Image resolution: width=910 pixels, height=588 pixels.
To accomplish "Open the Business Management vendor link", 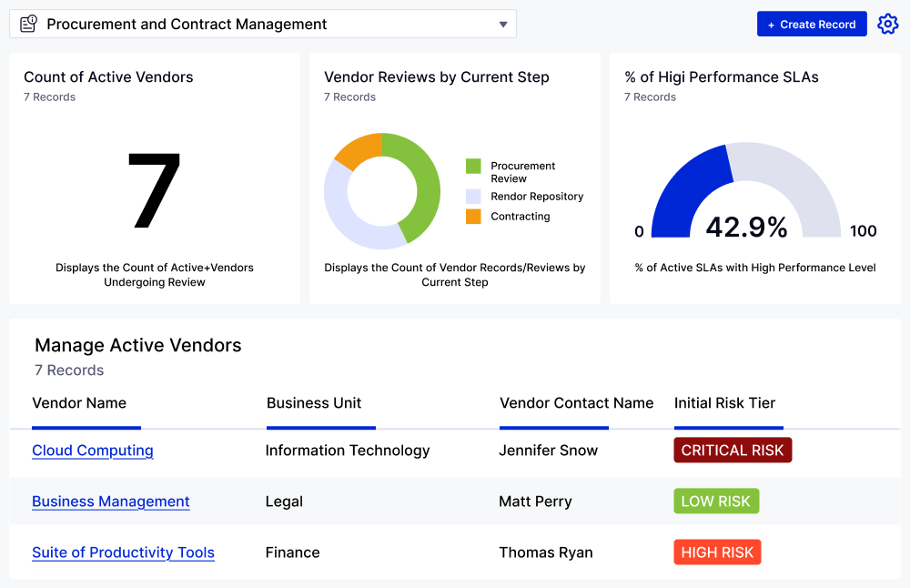I will point(111,502).
